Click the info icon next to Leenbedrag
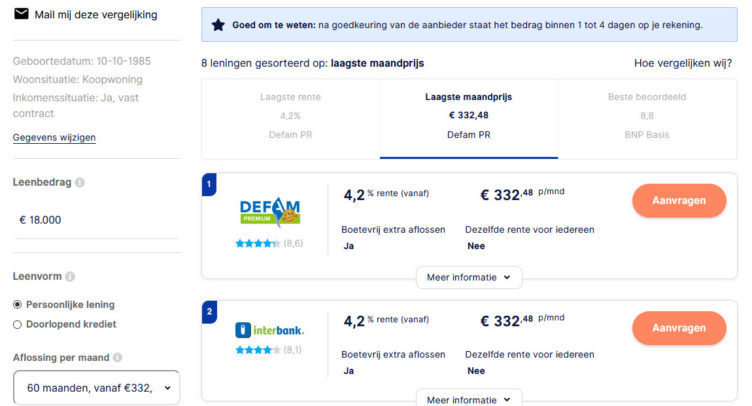Screen dimensions: 752x406 point(80,183)
